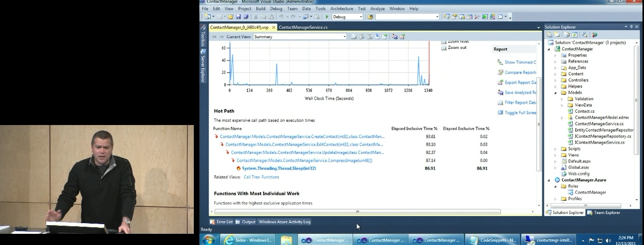Open the CodeSnippets Notepad taskbar item

point(493,240)
